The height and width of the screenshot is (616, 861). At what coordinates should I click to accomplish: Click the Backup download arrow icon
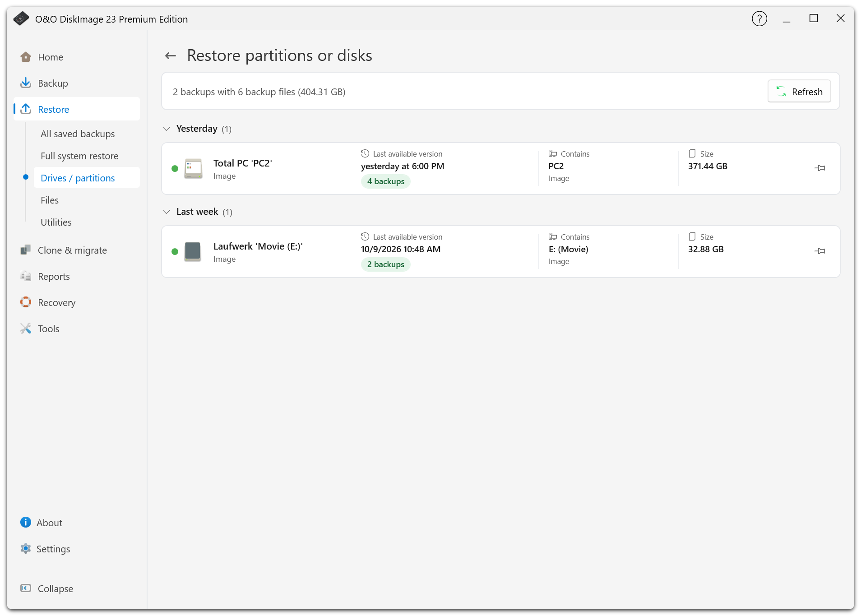tap(26, 83)
